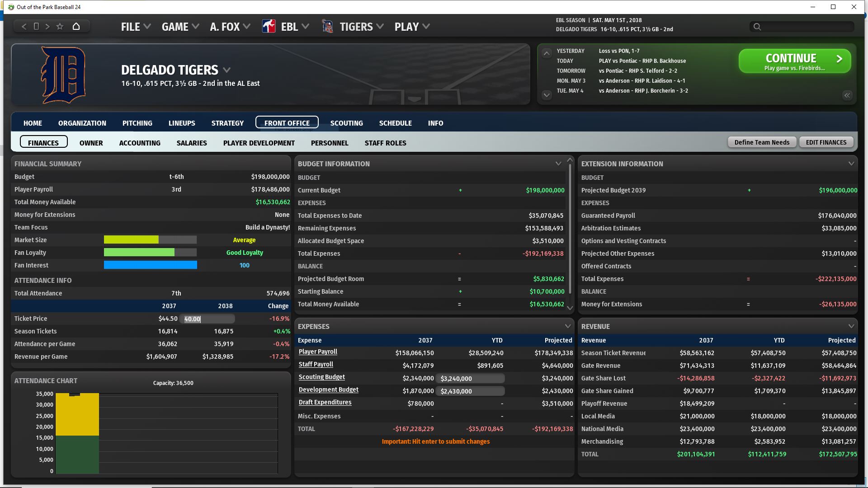Click the bookmark star icon
868x488 pixels.
60,26
